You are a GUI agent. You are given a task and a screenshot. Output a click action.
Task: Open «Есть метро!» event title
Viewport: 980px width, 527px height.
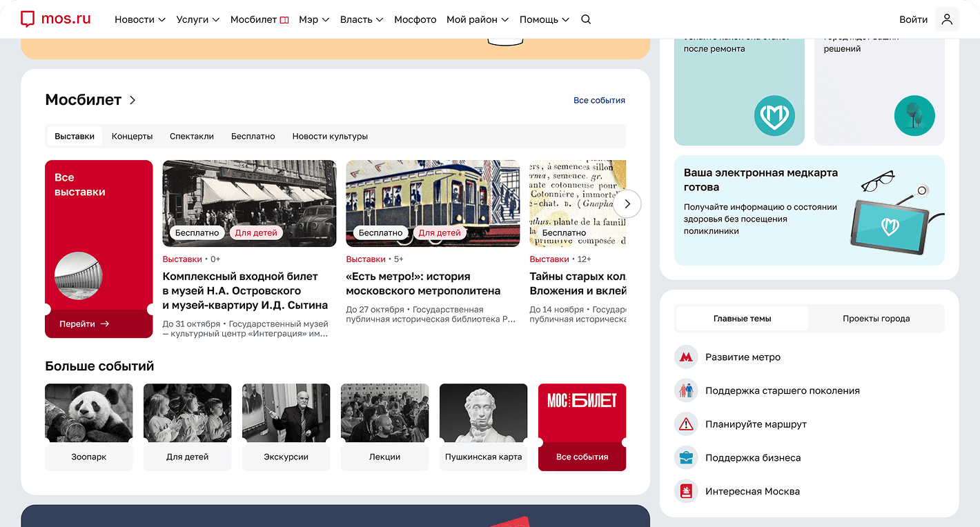click(423, 284)
